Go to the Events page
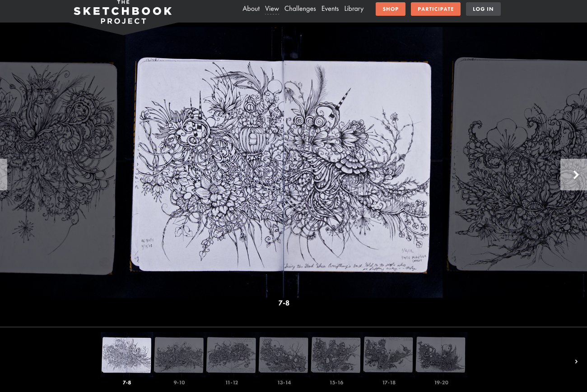This screenshot has width=587, height=392. 330,9
